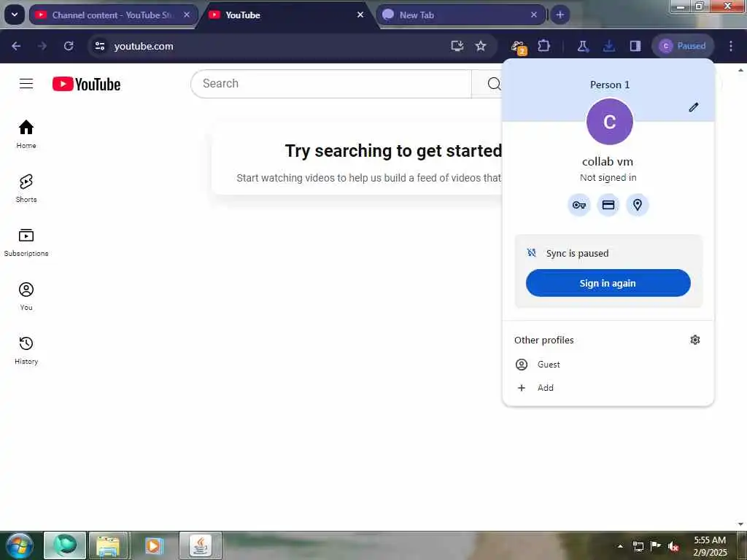
Task: Close the Channel content tab
Action: click(x=187, y=15)
